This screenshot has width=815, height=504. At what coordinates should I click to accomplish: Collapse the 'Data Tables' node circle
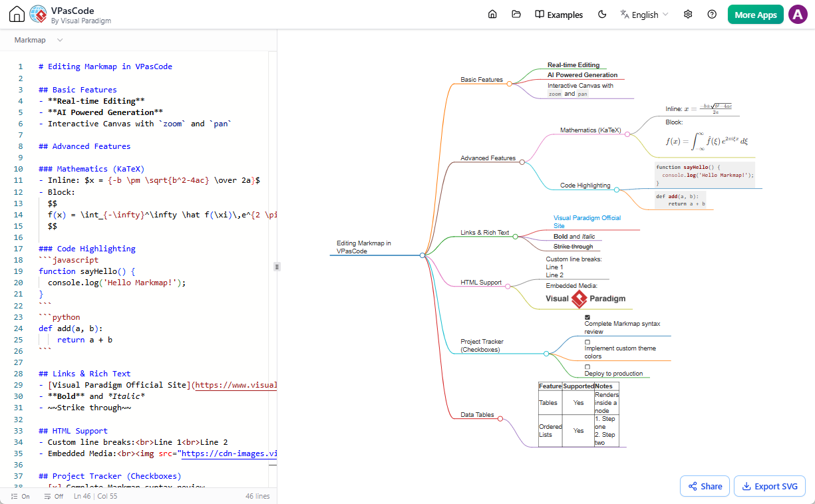pyautogui.click(x=500, y=419)
